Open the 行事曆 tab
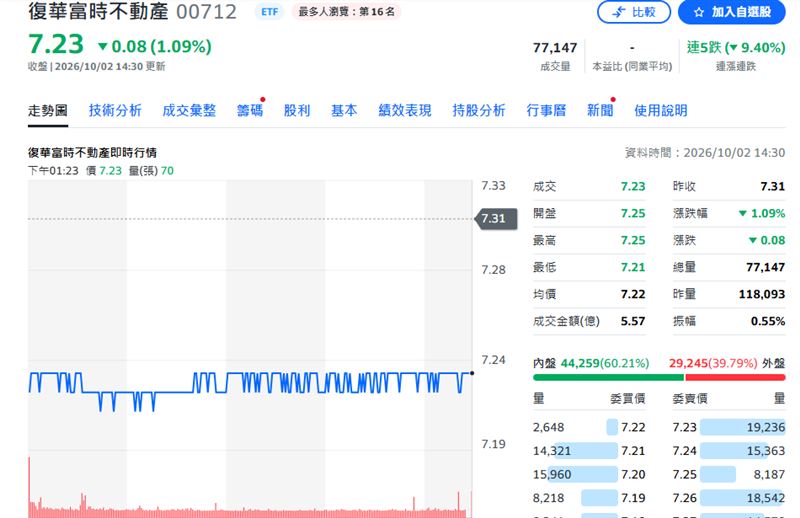Viewport: 800px width, 518px height. coord(546,110)
